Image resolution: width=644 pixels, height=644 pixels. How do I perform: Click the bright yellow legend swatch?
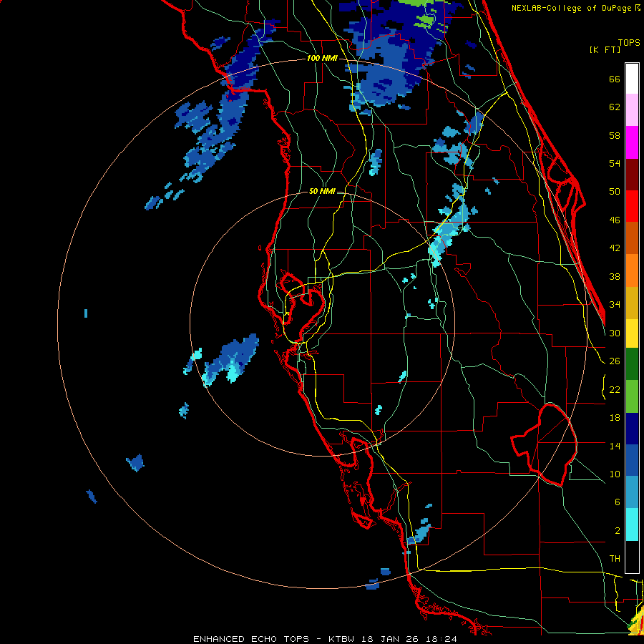[632, 333]
